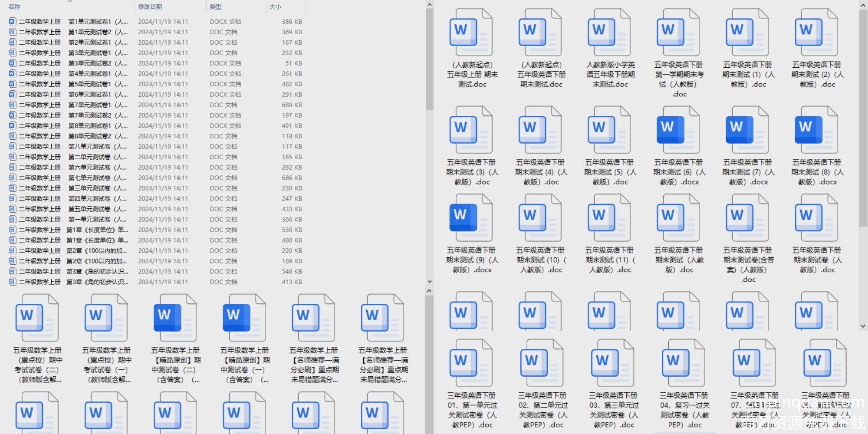Select the 第五单元测试卷 file name
The image size is (868, 434).
73,209
